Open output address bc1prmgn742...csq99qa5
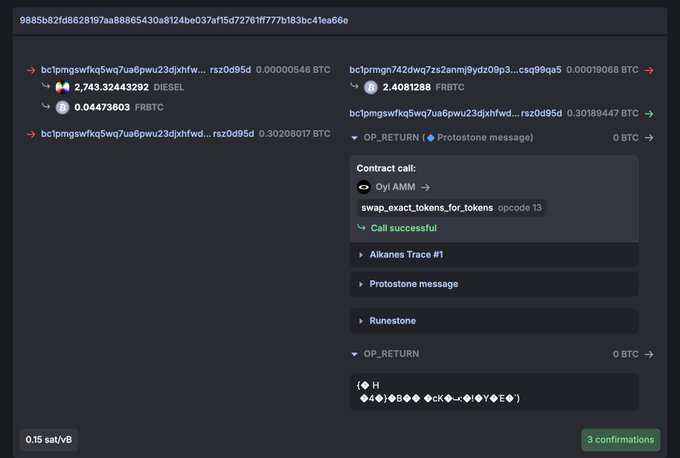This screenshot has height=458, width=680. pyautogui.click(x=455, y=70)
